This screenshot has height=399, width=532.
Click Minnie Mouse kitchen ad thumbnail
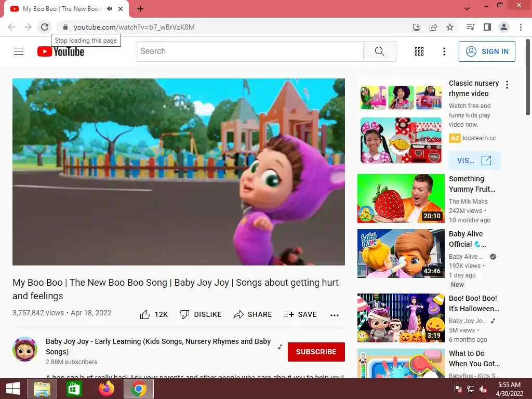401,140
